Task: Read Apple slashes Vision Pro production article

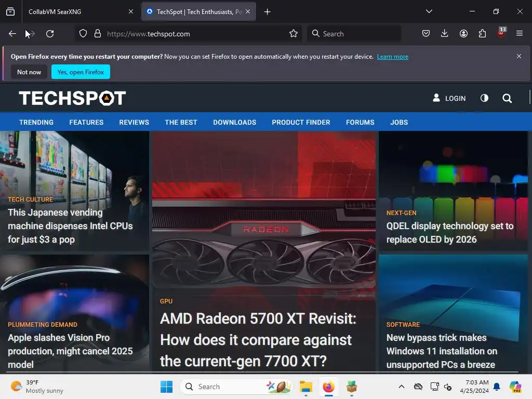Action: tap(70, 351)
